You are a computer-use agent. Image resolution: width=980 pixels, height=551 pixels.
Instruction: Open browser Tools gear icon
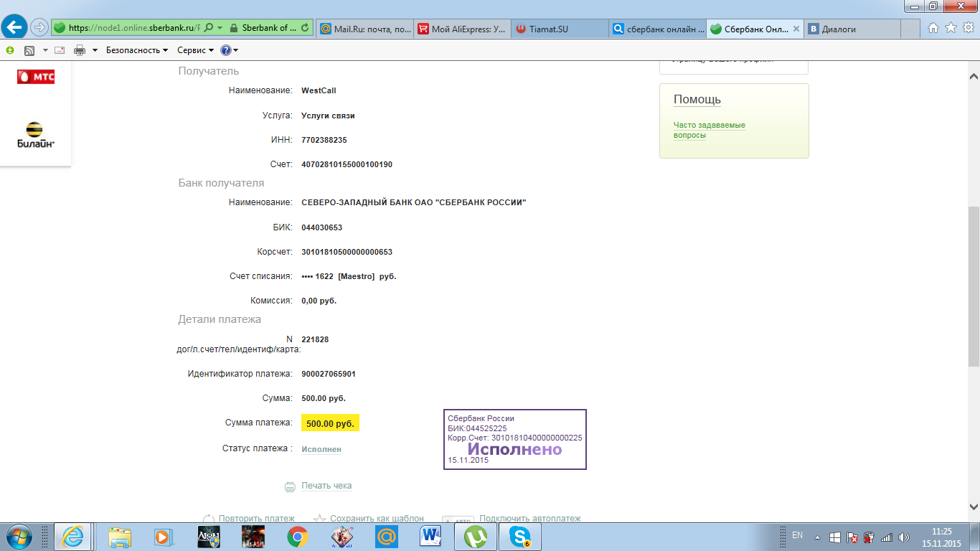click(968, 28)
